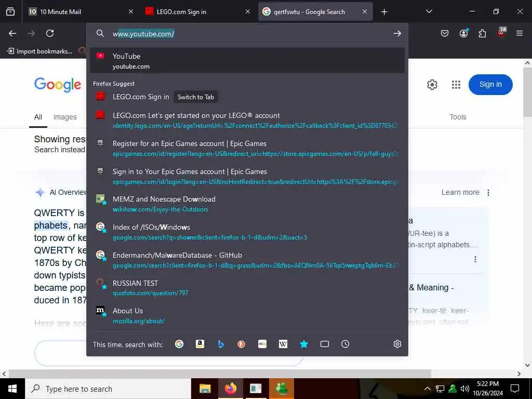The height and width of the screenshot is (399, 532).
Task: Open the RUSSIAN TEST suggestion
Action: pos(247,288)
